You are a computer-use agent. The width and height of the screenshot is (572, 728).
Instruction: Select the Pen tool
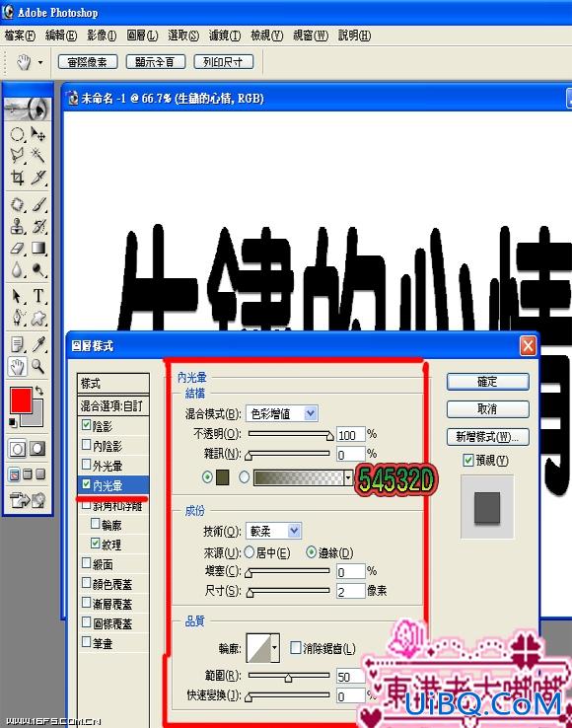(17, 318)
